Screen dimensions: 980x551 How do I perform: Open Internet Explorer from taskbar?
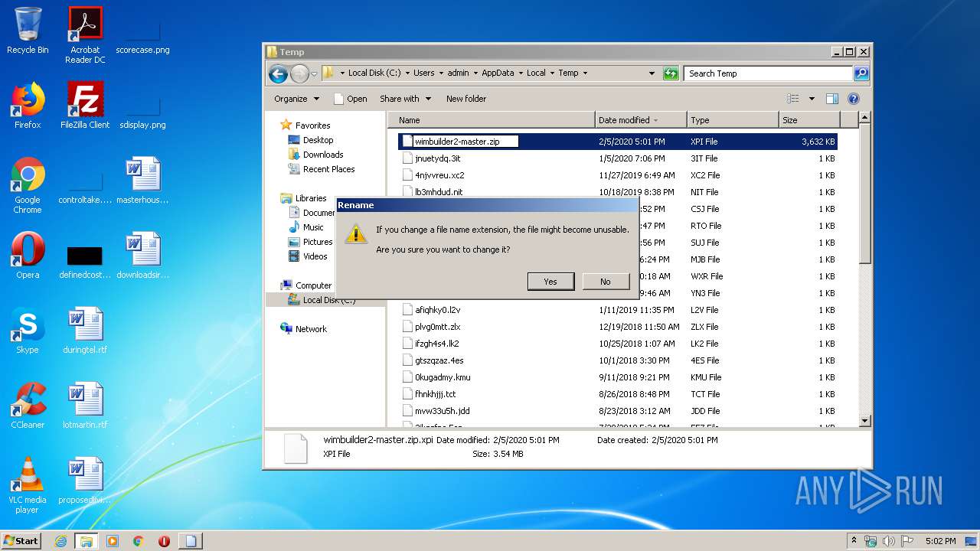(61, 541)
